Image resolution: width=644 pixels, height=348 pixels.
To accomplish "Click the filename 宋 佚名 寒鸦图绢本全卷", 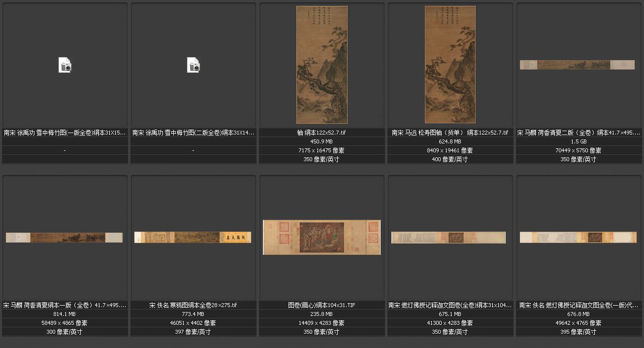I will tap(193, 305).
